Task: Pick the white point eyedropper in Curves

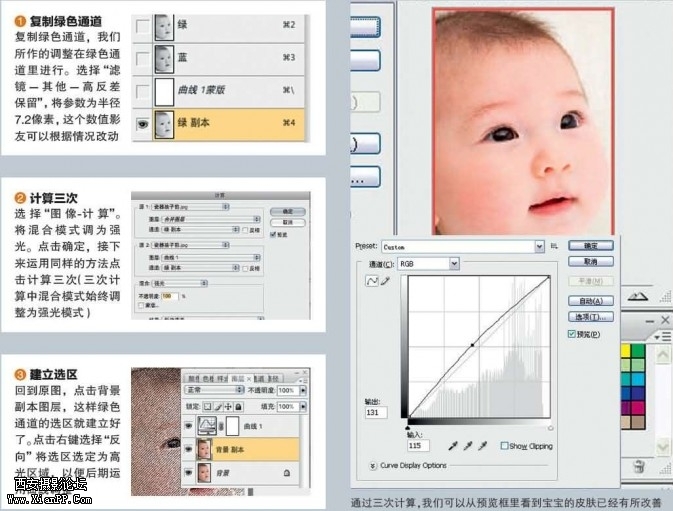Action: pos(483,446)
